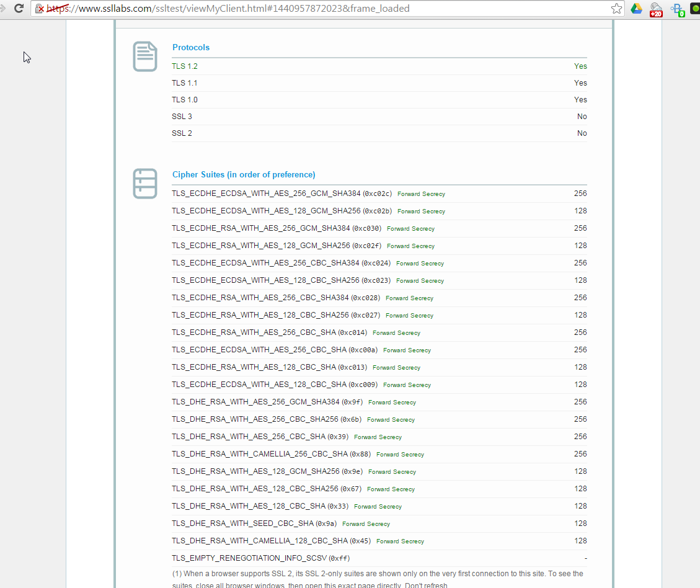Open the Cipher Suites heading link

click(x=244, y=174)
